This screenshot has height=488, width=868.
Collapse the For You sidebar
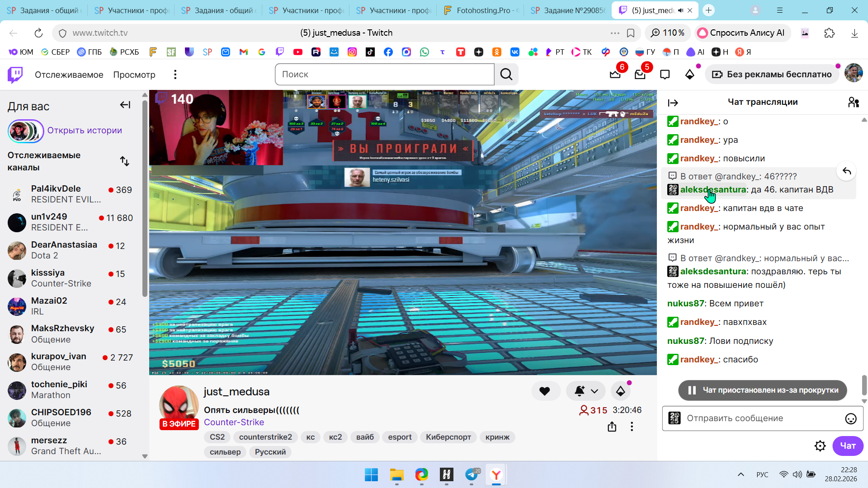click(125, 105)
